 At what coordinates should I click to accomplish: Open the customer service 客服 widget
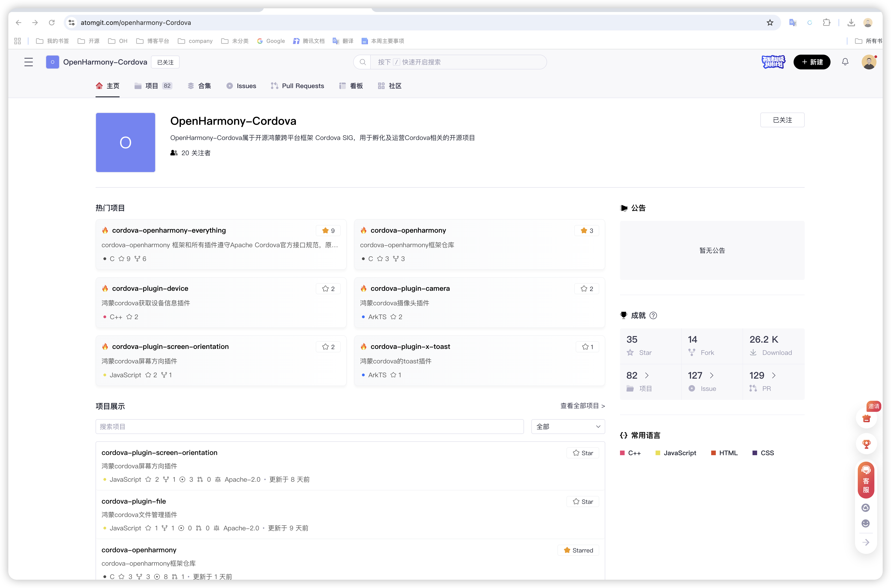point(866,480)
